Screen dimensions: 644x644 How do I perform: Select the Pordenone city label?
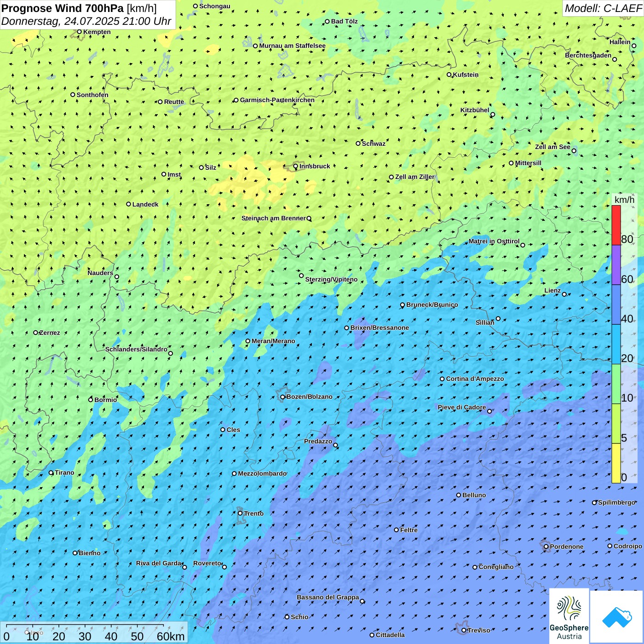(567, 546)
